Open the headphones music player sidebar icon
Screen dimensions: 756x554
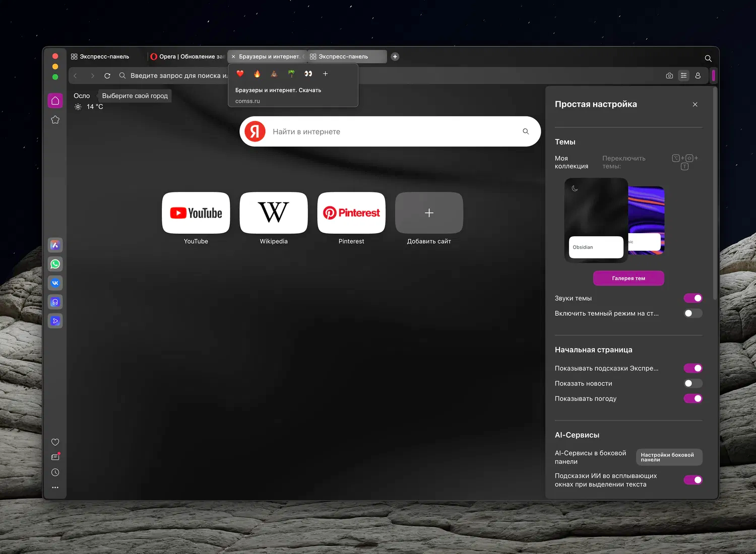click(55, 302)
